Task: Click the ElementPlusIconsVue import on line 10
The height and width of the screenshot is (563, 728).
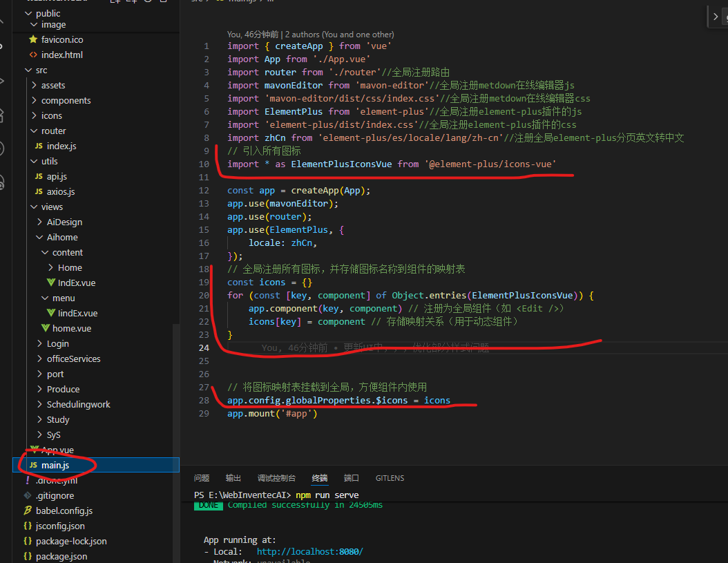Action: click(x=392, y=164)
